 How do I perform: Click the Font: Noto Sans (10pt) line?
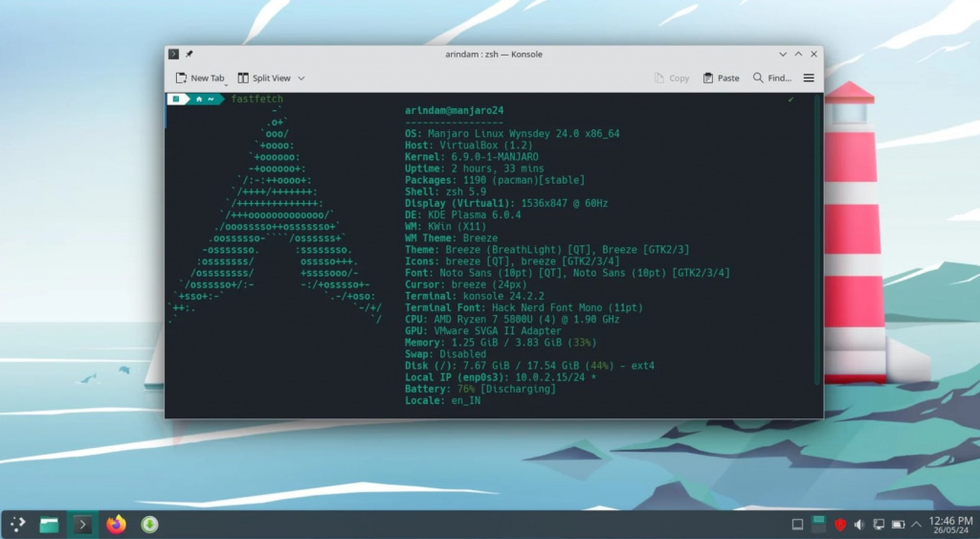click(568, 273)
